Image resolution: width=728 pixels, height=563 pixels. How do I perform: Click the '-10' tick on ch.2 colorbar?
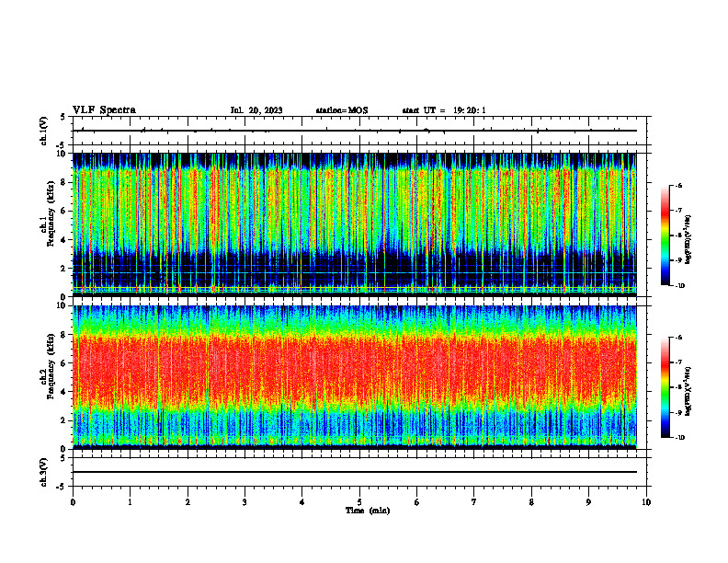679,438
